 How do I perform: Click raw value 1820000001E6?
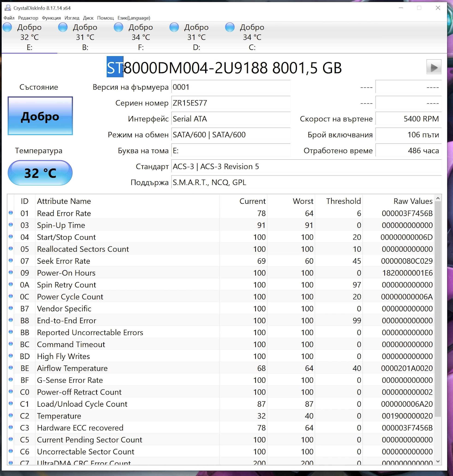[407, 273]
